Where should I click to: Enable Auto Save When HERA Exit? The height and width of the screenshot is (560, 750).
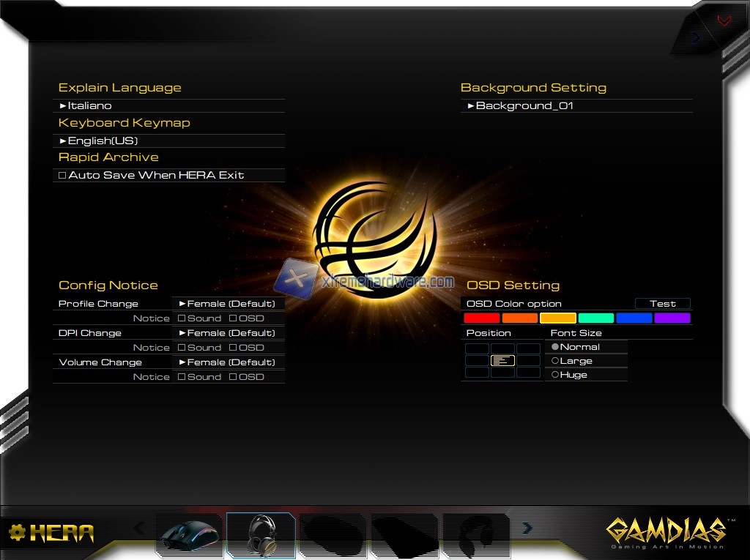click(62, 176)
